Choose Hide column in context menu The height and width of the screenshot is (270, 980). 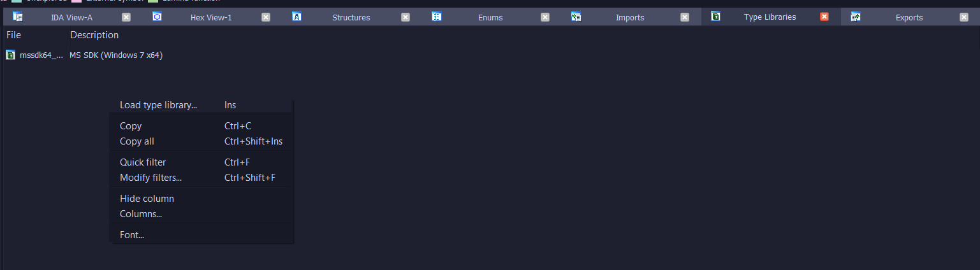coord(201,199)
